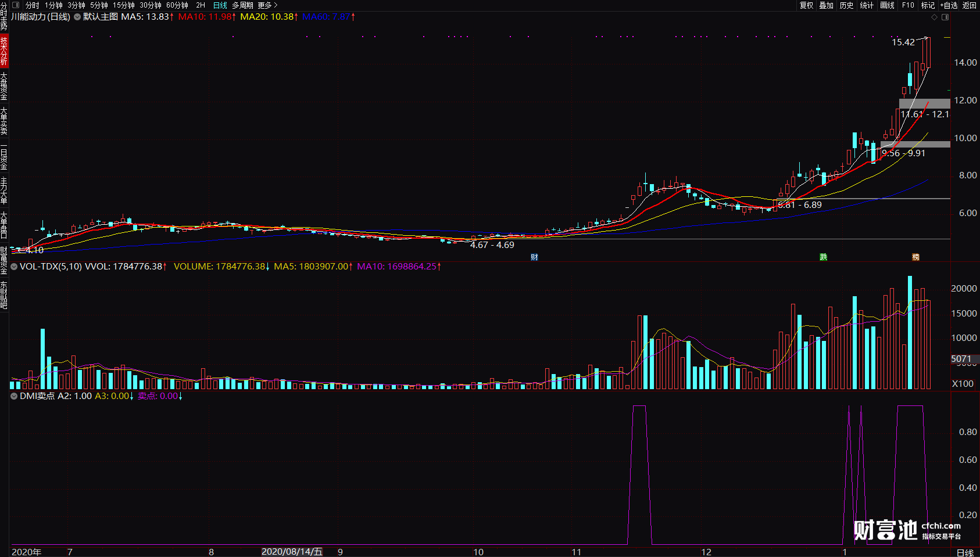This screenshot has height=557, width=980.
Task: Select the 15分钟 period
Action: (x=124, y=5)
